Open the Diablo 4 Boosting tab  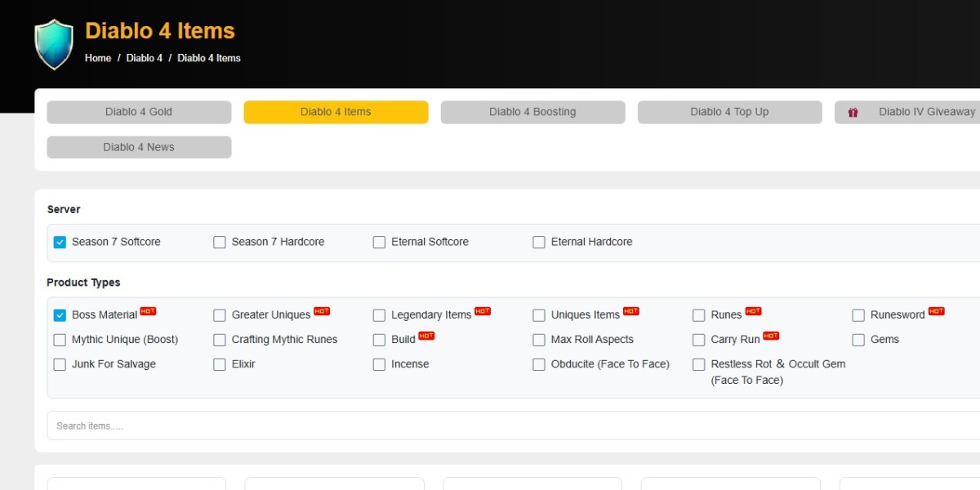click(x=532, y=112)
